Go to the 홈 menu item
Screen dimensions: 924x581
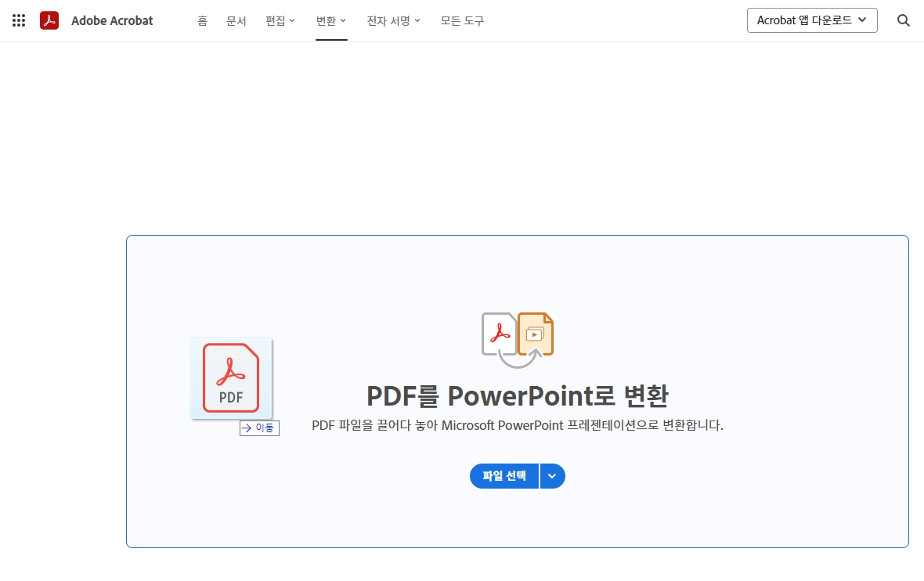(202, 20)
